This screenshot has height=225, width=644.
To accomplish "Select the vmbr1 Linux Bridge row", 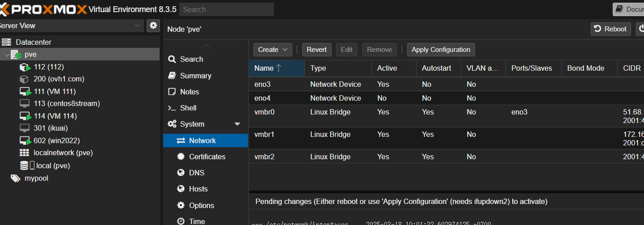I will [446, 139].
